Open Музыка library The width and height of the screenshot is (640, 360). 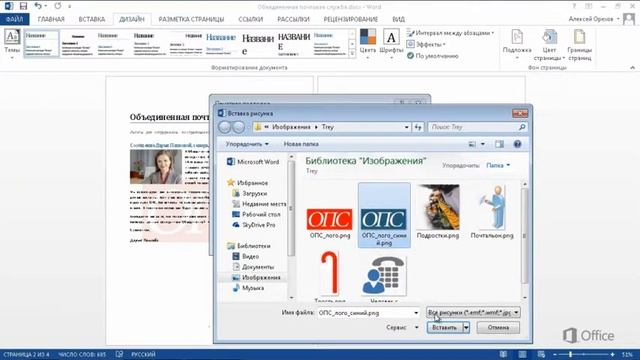[249, 288]
